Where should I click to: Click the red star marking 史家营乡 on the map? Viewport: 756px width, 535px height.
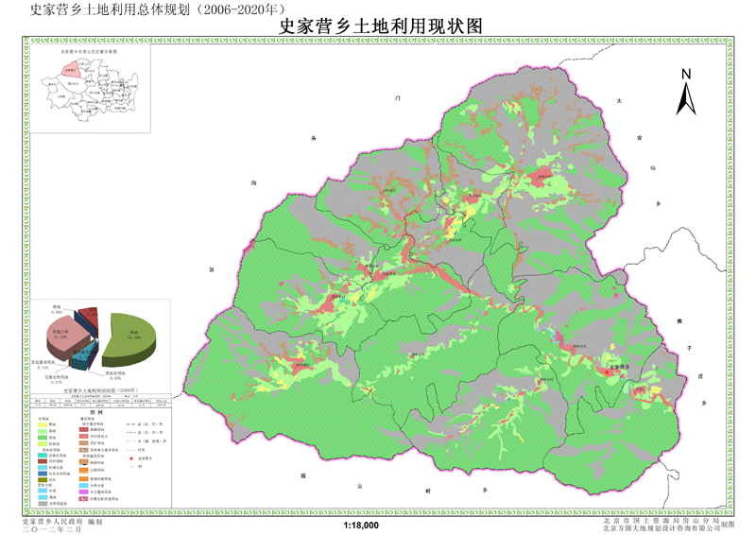click(605, 372)
